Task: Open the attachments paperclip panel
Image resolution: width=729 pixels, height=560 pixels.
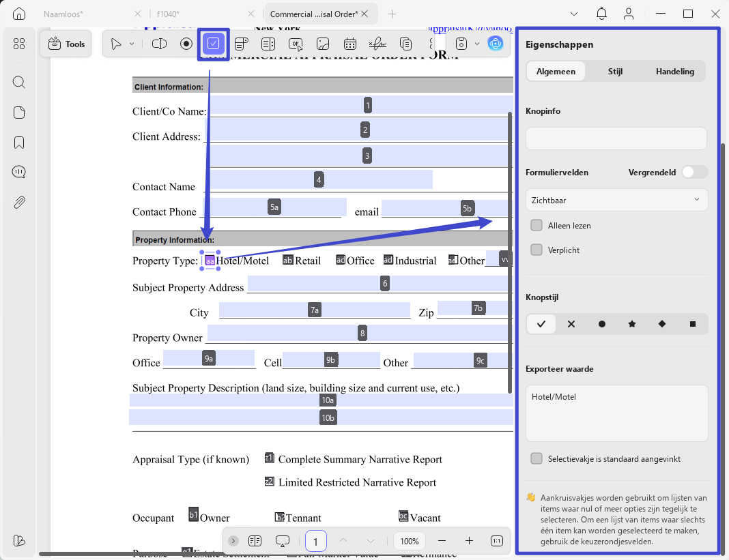Action: 19,202
